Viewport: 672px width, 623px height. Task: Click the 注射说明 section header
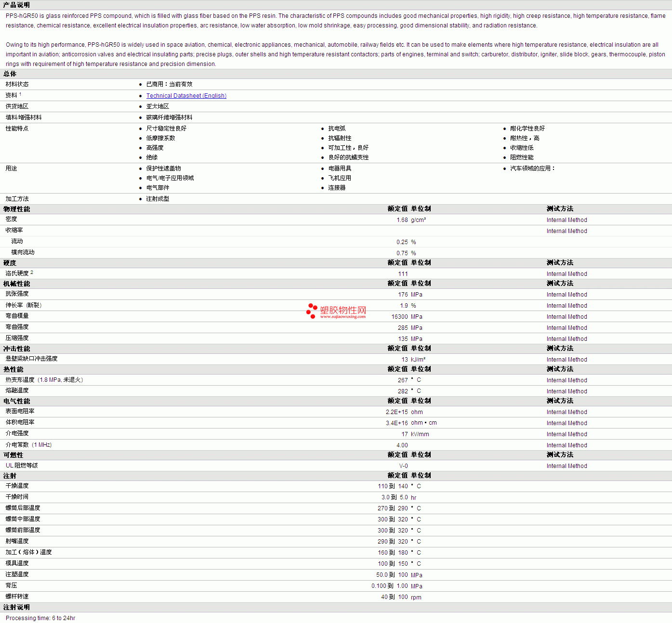click(x=16, y=608)
